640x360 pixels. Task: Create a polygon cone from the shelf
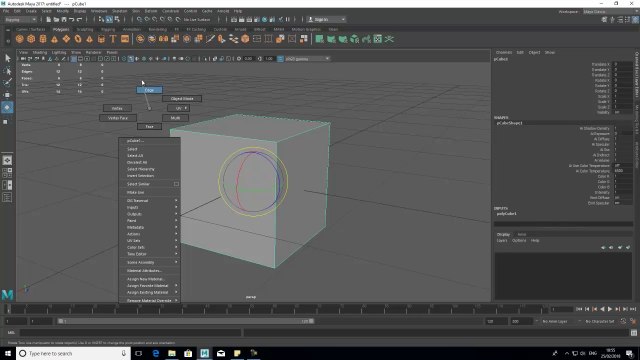point(54,39)
